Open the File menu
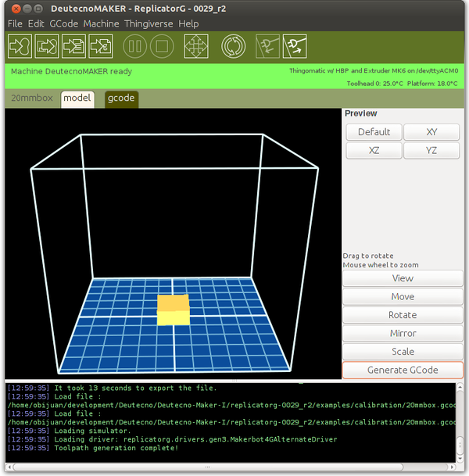Viewport: 469px width, 476px height. 16,23
